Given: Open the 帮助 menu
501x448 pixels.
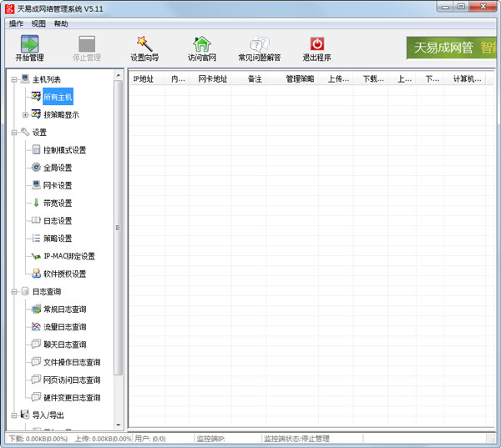Looking at the screenshot, I should [x=61, y=23].
